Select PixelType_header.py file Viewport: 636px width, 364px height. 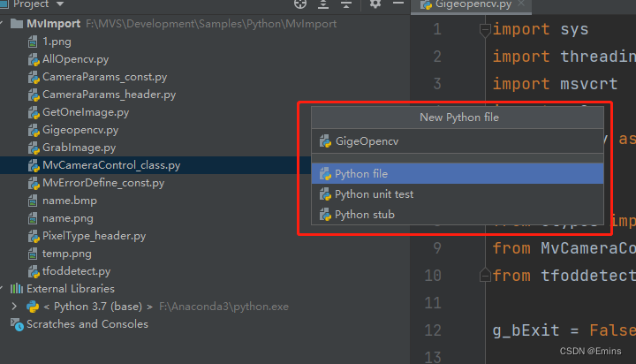click(95, 236)
